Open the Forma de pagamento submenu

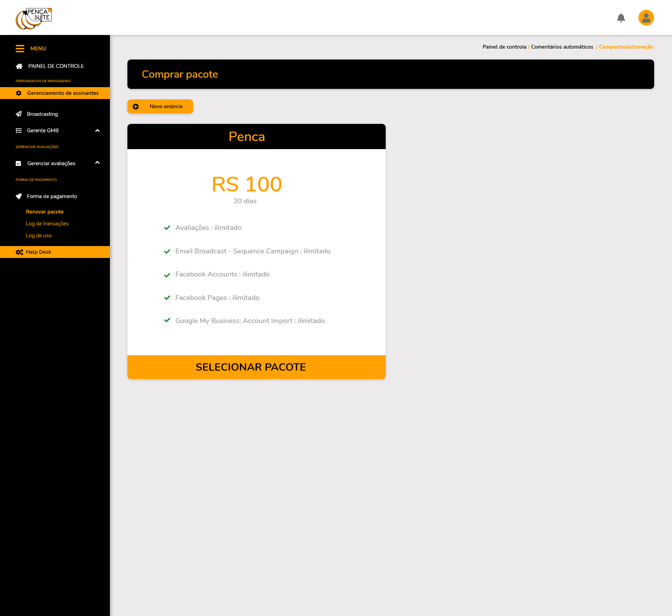click(x=52, y=196)
